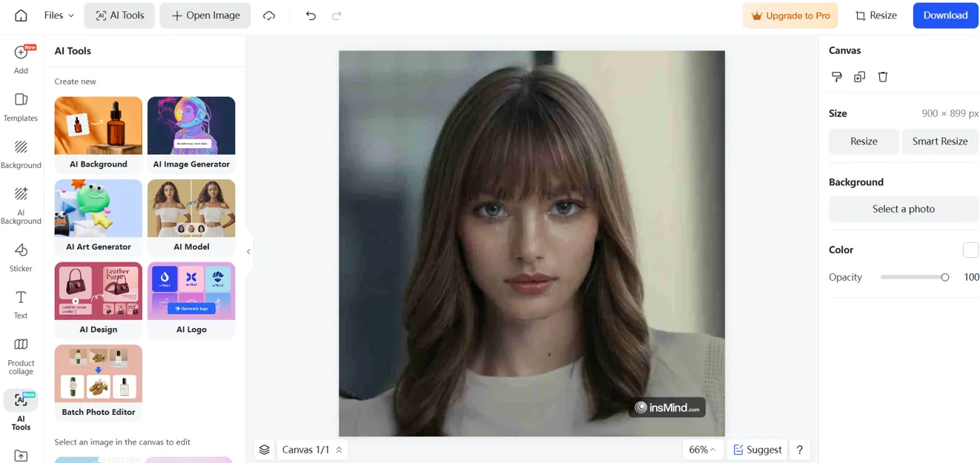The image size is (980, 463).
Task: Choose the AI Image Generator card
Action: [191, 134]
